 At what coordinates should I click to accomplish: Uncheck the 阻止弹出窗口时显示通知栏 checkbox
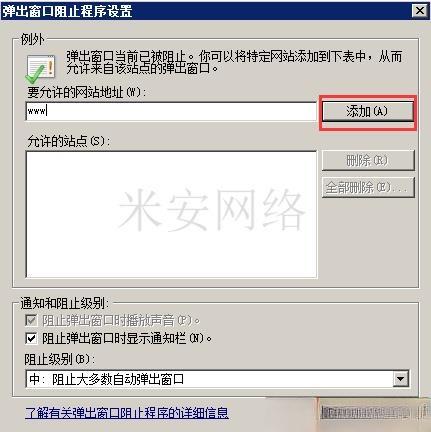tap(31, 339)
